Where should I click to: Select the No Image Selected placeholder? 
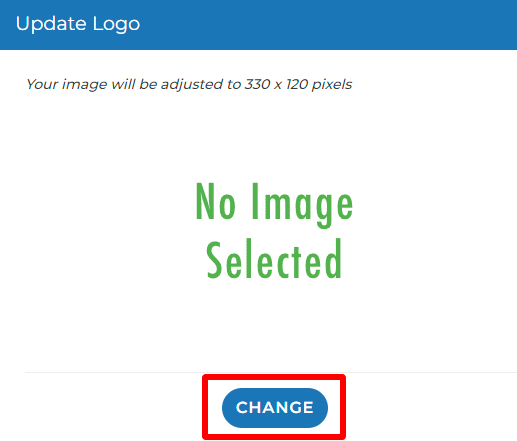tap(274, 230)
